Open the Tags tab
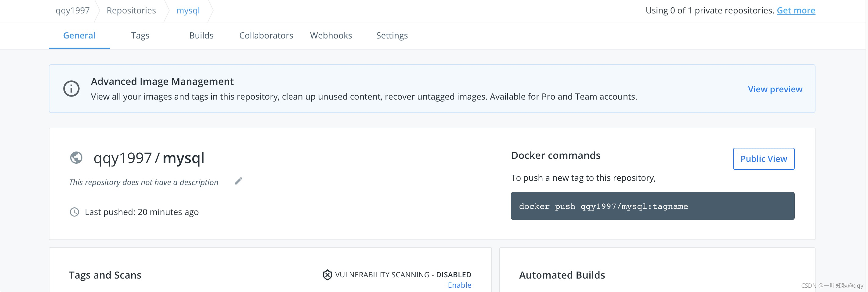The image size is (868, 292). 140,35
